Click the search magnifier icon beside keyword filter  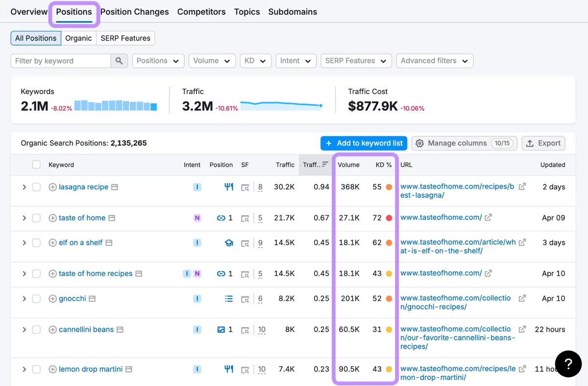click(x=119, y=61)
